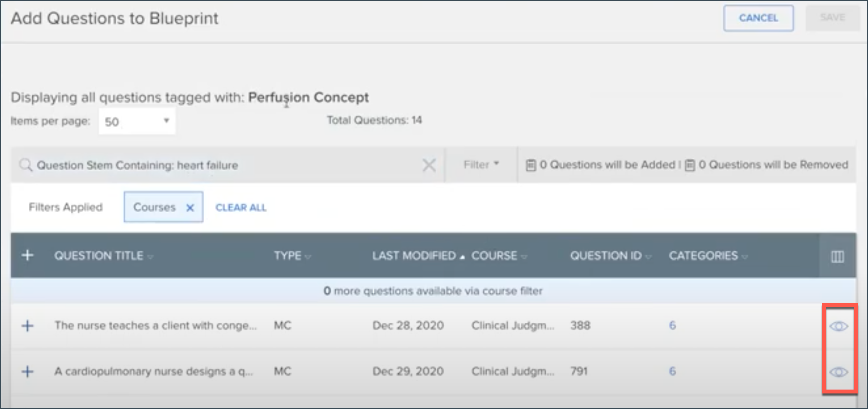Click the plus icon in the table header

pos(28,255)
